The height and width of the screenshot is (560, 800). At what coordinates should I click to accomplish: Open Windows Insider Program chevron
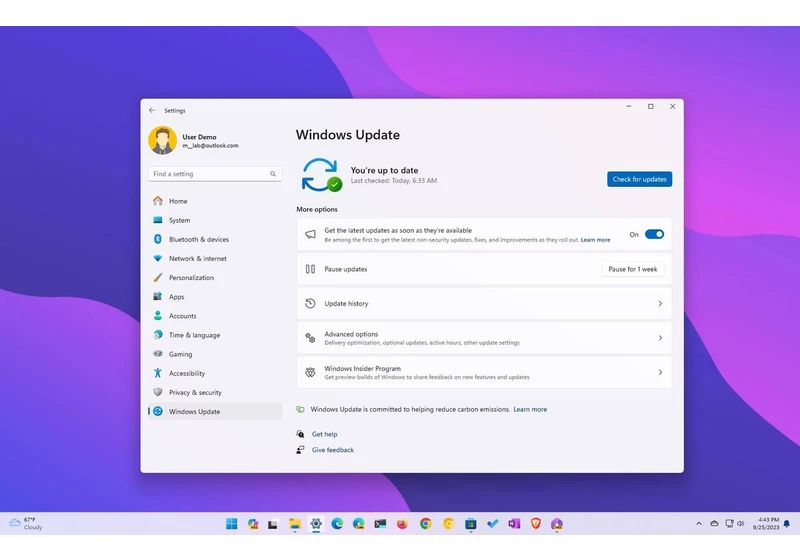point(660,372)
